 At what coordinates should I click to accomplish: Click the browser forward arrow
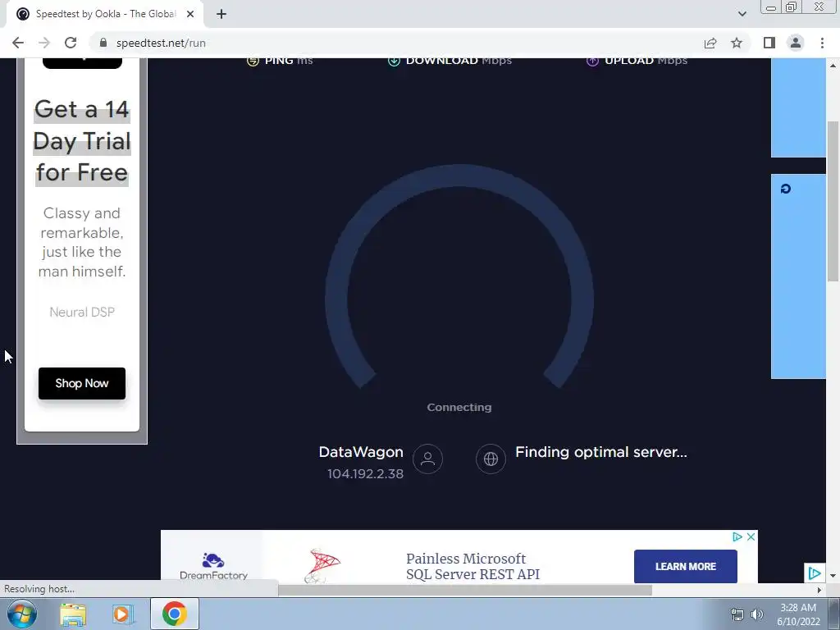(x=44, y=43)
